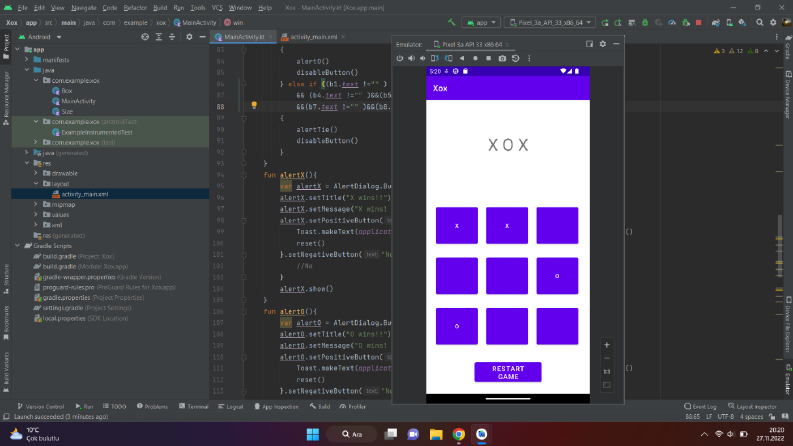Click Collapse All icon in Project panel
This screenshot has width=793, height=446.
click(x=172, y=37)
